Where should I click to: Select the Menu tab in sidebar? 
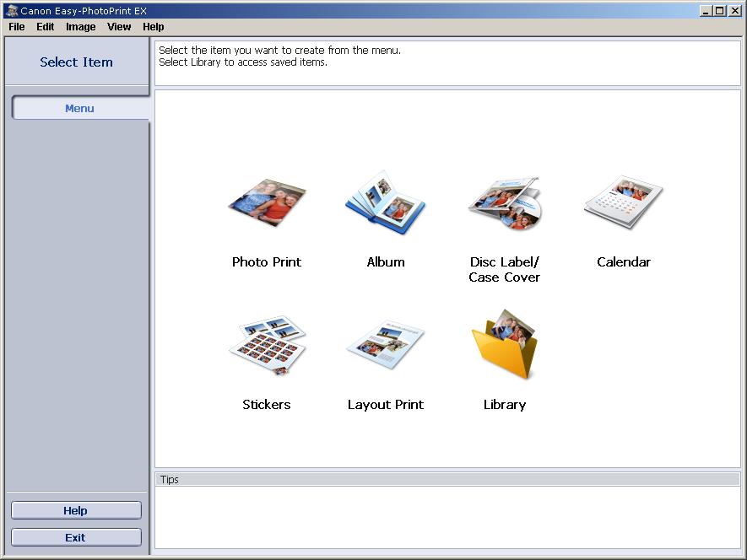coord(79,108)
